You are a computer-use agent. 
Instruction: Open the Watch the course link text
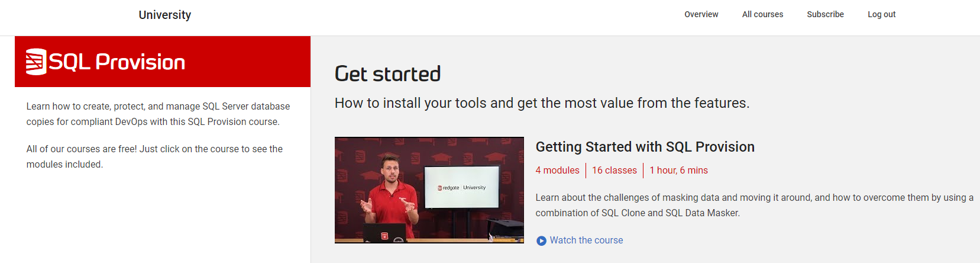(586, 240)
